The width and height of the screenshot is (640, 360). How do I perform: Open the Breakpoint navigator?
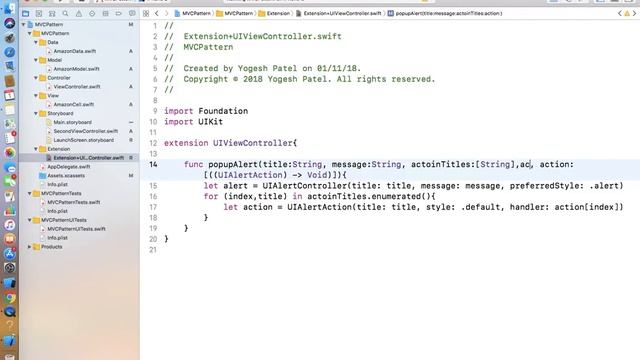click(118, 13)
